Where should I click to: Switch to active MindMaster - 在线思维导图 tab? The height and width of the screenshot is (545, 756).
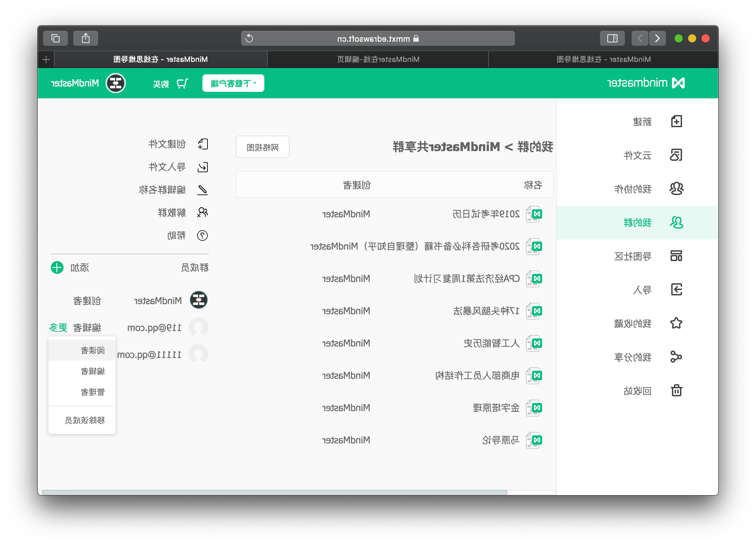point(161,60)
